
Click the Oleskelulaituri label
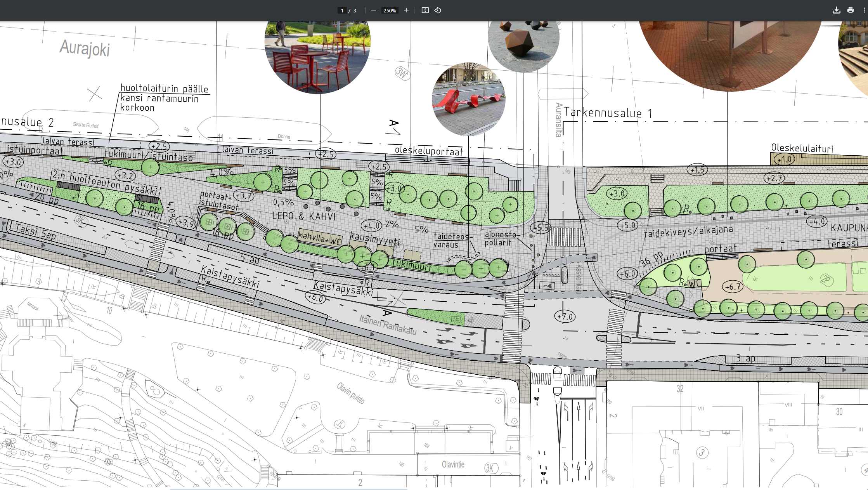(x=802, y=148)
